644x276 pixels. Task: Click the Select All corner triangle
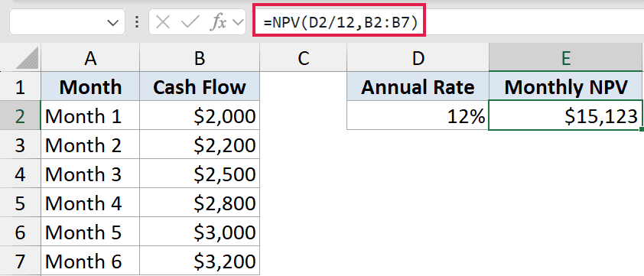pos(27,58)
